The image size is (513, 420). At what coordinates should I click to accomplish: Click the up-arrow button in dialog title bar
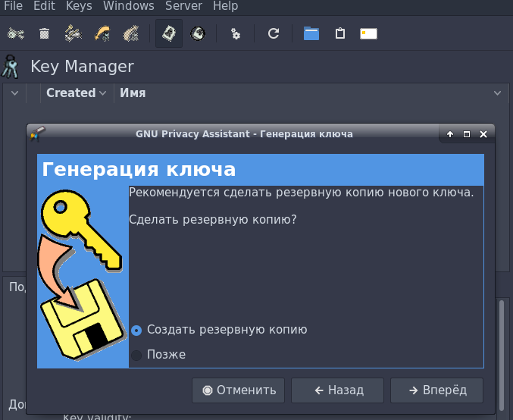450,134
